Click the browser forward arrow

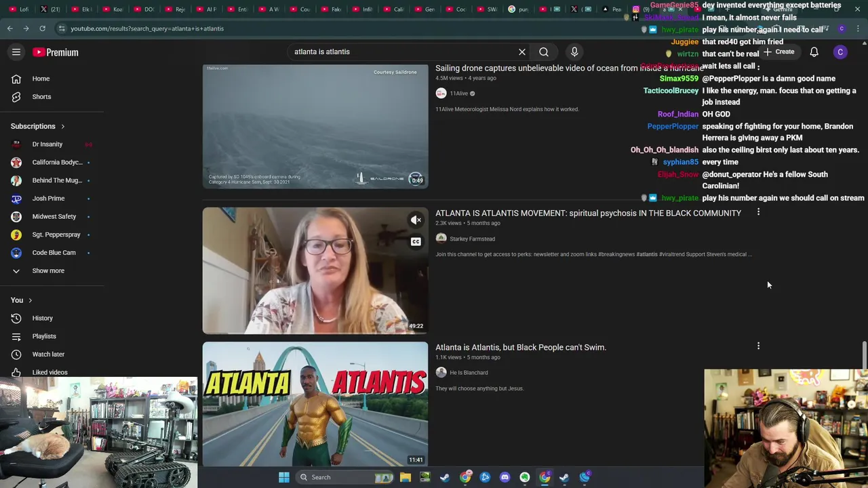[26, 28]
